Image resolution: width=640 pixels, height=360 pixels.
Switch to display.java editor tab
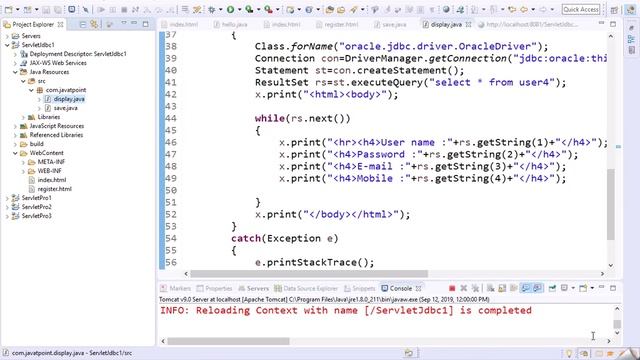[446, 24]
